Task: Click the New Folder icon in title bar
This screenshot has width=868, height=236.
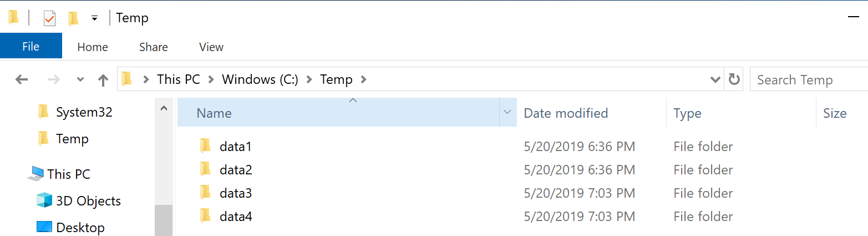Action: (x=73, y=18)
